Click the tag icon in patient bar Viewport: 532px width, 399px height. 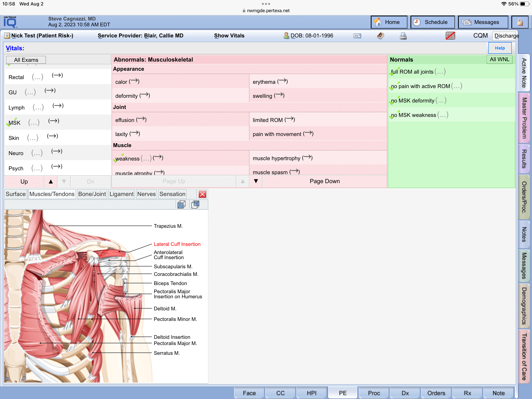click(x=380, y=36)
